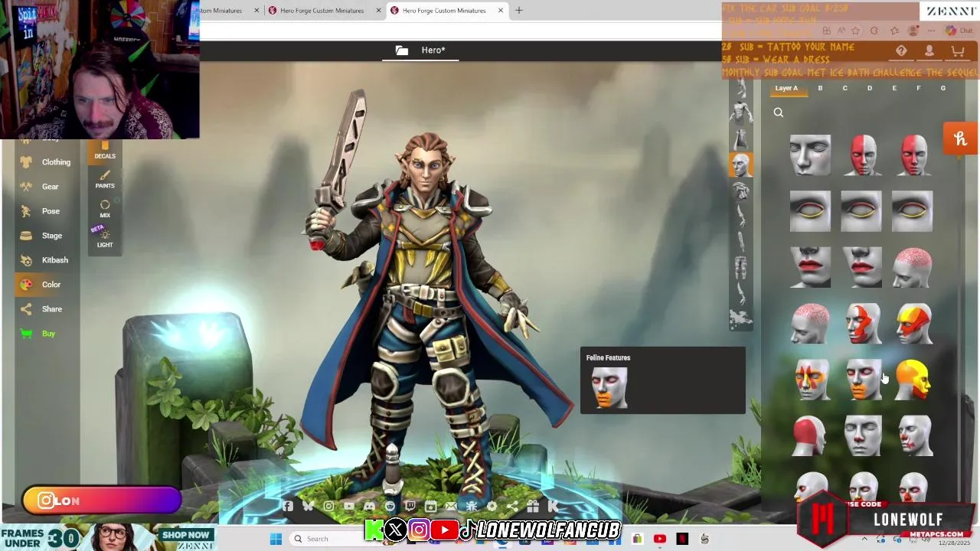
Task: Click the email envelope footer icon
Action: (x=451, y=506)
